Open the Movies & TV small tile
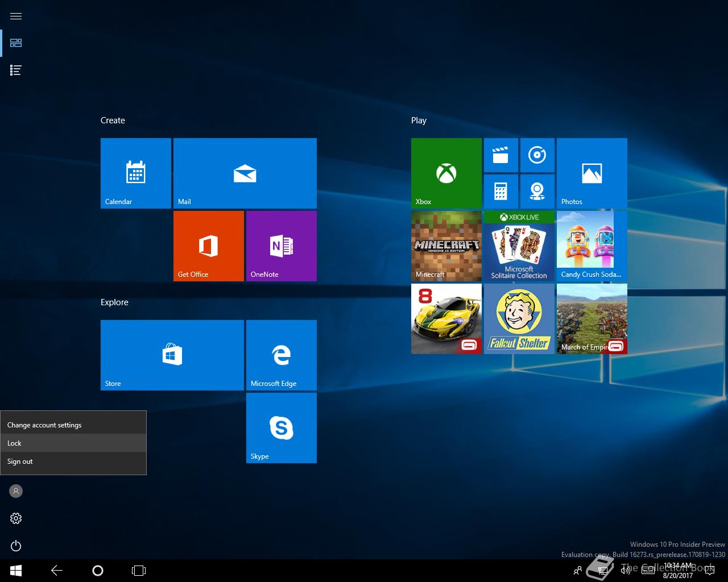The image size is (728, 582). click(500, 155)
